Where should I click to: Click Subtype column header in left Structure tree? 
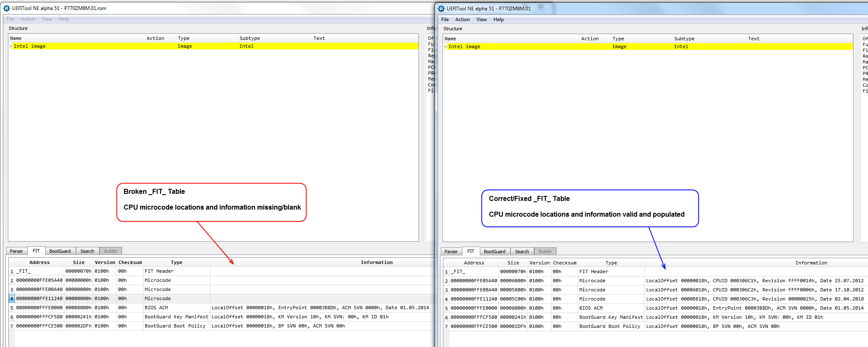275,38
